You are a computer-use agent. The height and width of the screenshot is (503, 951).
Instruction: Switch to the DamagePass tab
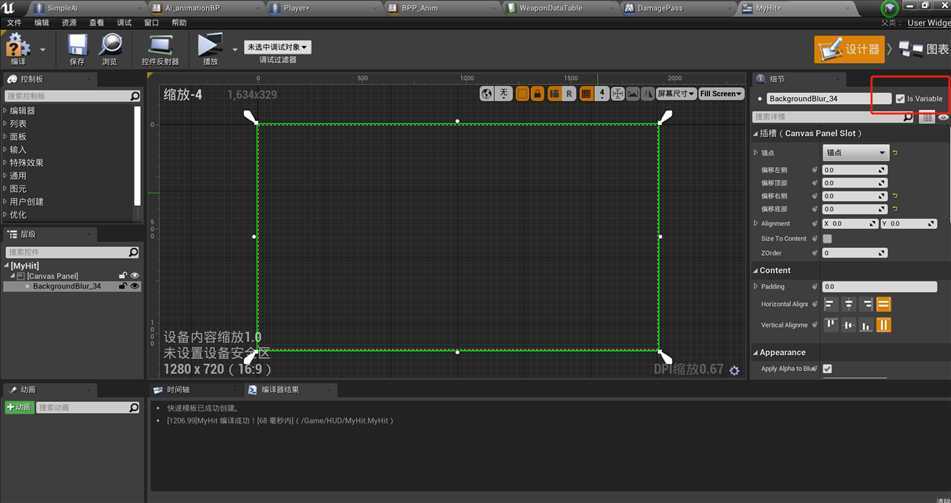click(x=679, y=8)
